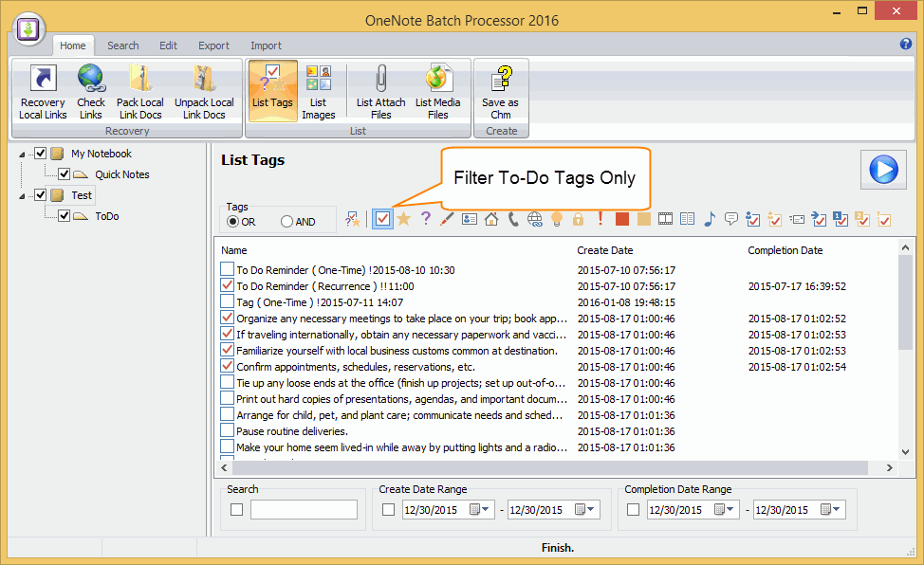
Task: Open the Edit ribbon tab
Action: click(168, 46)
